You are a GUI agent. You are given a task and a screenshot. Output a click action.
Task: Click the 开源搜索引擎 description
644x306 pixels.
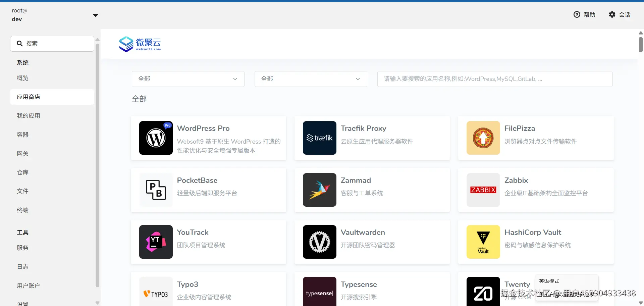click(359, 297)
